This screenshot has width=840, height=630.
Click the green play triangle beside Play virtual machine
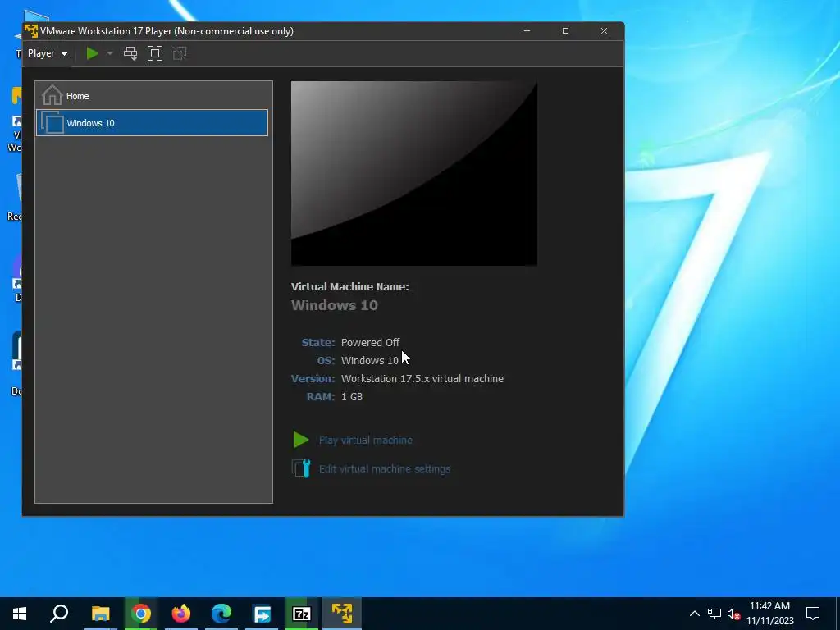pos(301,440)
